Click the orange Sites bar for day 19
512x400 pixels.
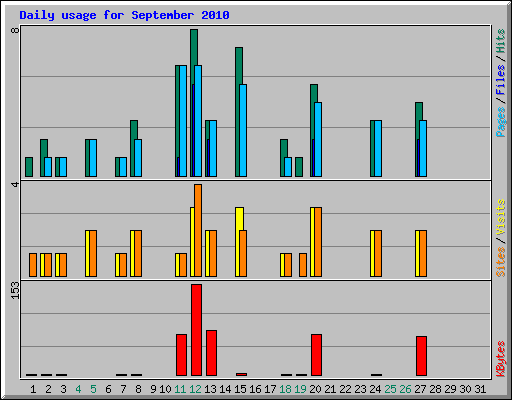click(x=303, y=265)
